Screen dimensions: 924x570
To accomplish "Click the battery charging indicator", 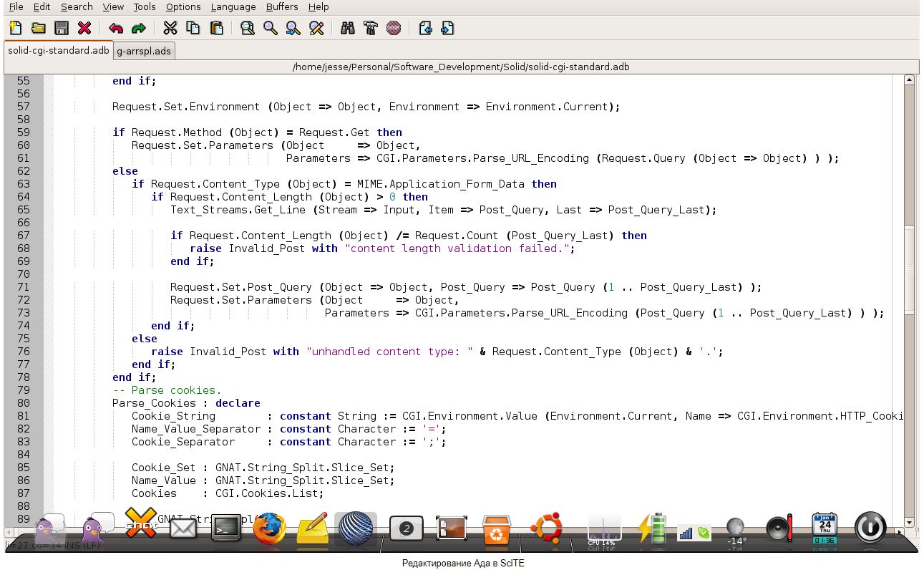I will (x=651, y=529).
